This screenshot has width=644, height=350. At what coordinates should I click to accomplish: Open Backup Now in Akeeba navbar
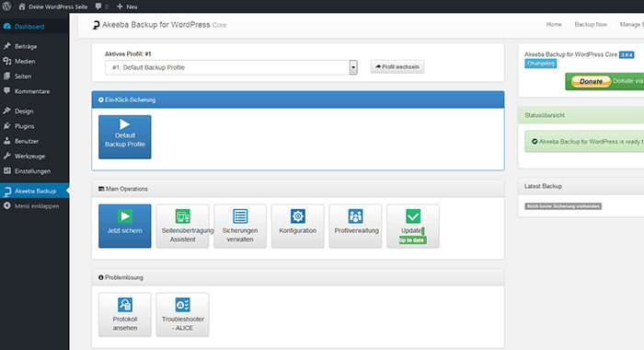pos(591,25)
